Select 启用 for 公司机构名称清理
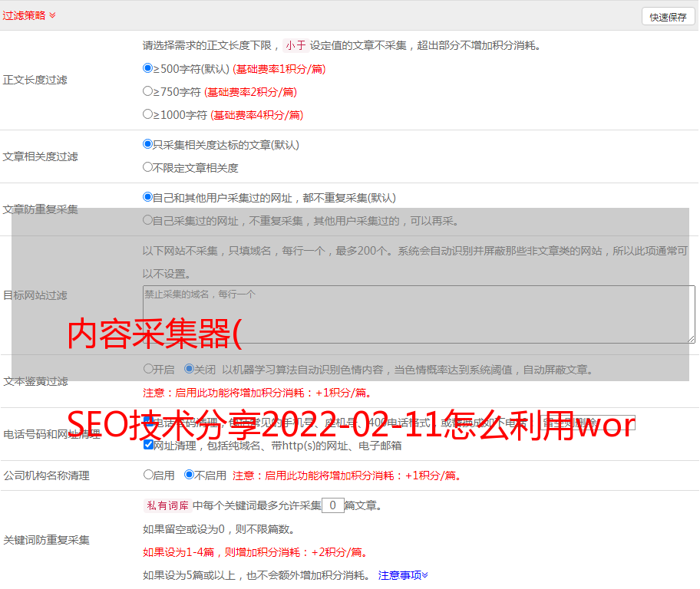The image size is (700, 589). click(x=148, y=475)
